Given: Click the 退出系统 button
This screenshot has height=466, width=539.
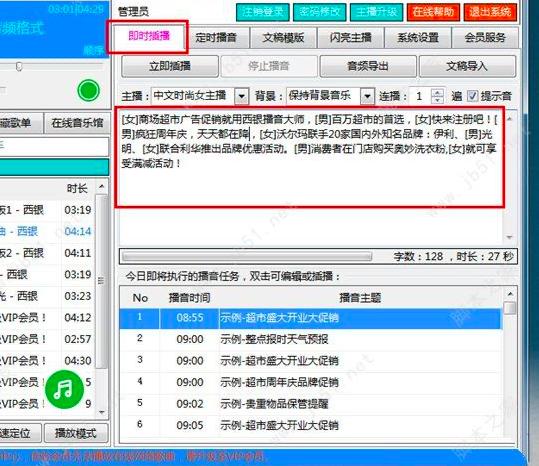Looking at the screenshot, I should point(490,12).
